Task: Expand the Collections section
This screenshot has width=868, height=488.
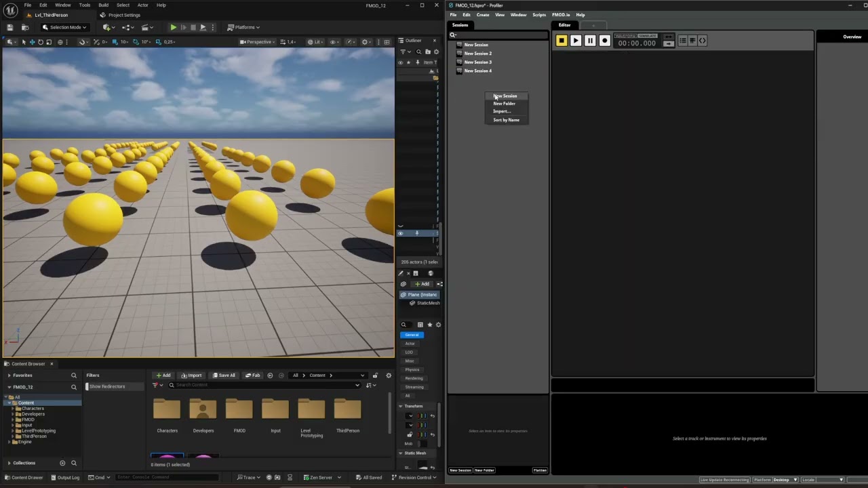Action: click(x=9, y=463)
